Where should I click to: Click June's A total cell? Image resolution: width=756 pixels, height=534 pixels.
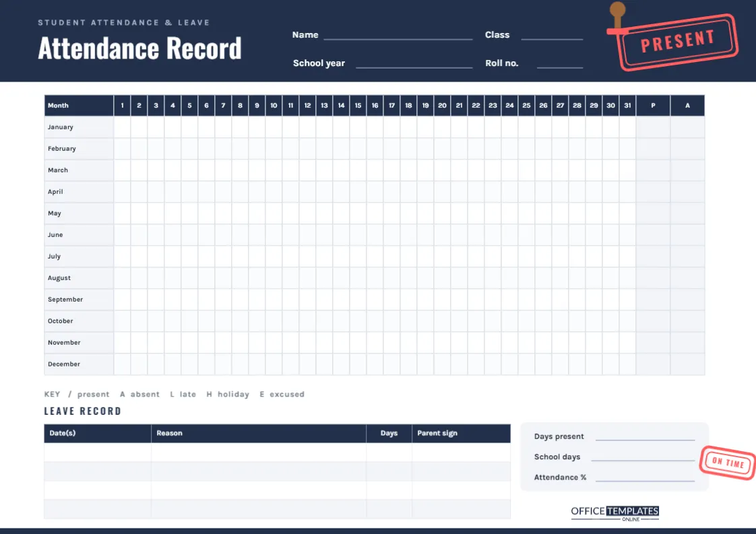pos(687,235)
